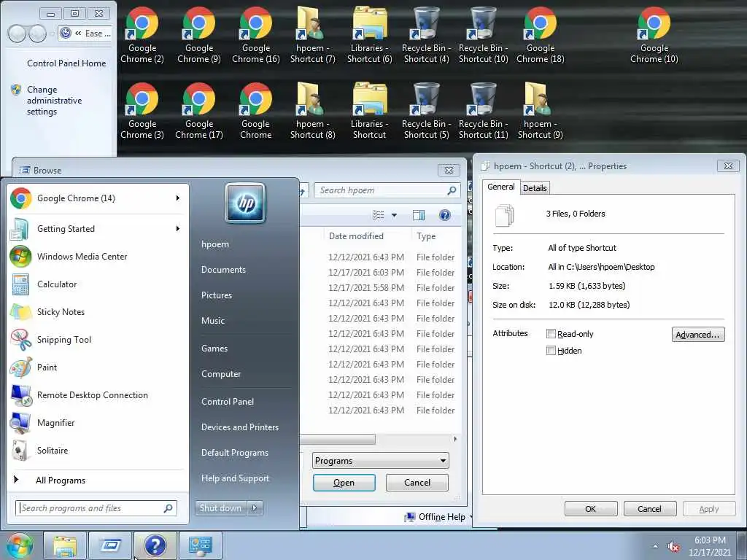The width and height of the screenshot is (747, 560).
Task: Open Control Panel from Start menu
Action: click(x=228, y=402)
